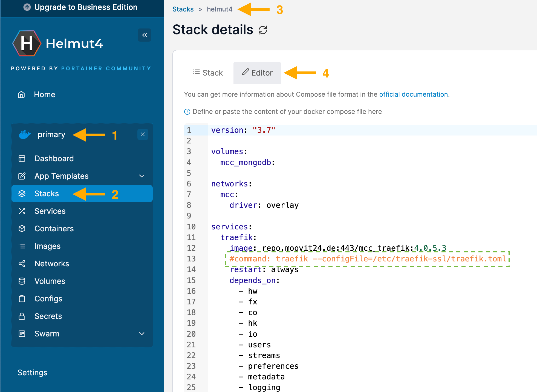Click the Configs clipboard icon
The width and height of the screenshot is (537, 392).
[x=22, y=299]
